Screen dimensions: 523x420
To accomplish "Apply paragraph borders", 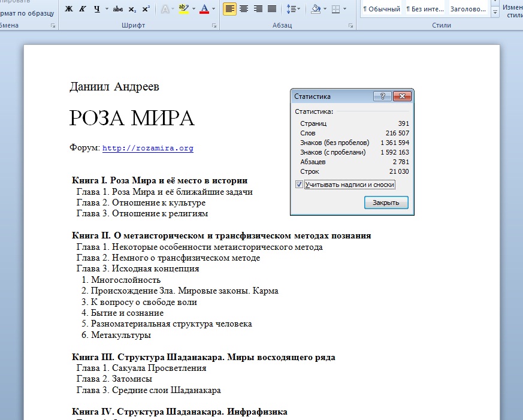I will point(335,9).
